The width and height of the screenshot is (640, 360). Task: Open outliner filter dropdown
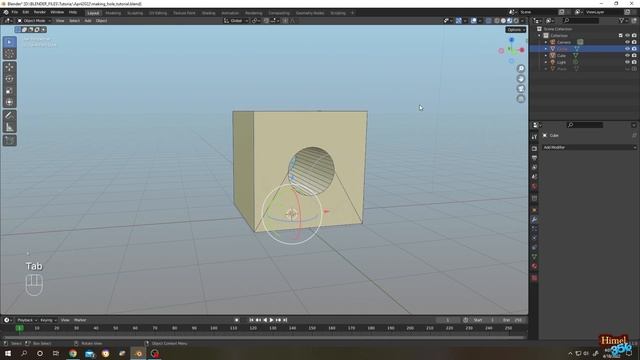[623, 20]
